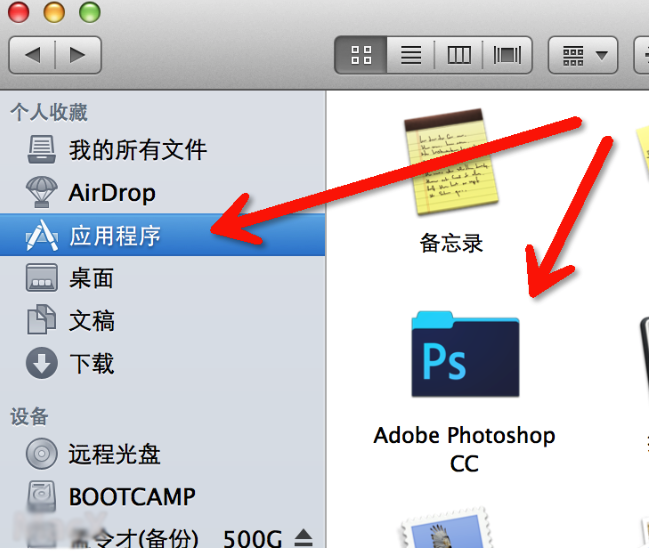Screen dimensions: 661x551
Task: Open the arrange-by dropdown
Action: click(583, 55)
